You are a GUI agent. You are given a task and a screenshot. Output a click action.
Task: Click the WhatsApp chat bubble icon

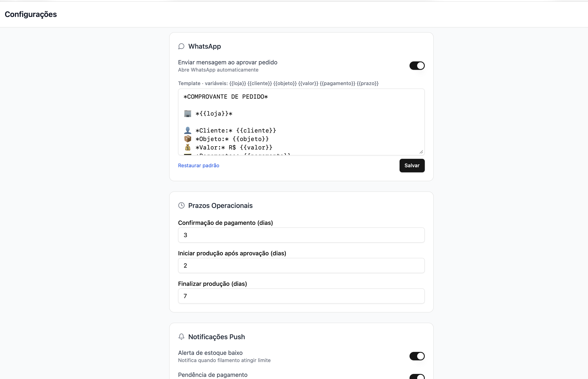pos(181,46)
